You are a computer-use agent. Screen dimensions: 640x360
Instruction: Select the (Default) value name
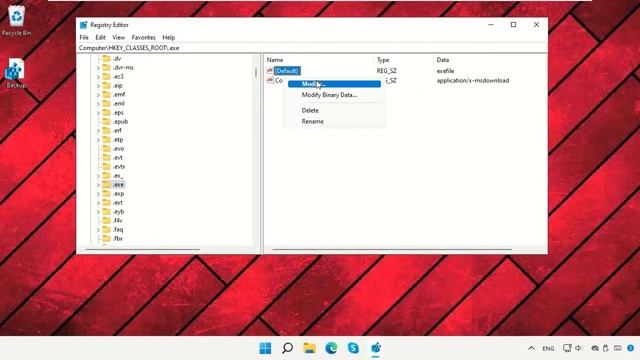click(x=287, y=71)
